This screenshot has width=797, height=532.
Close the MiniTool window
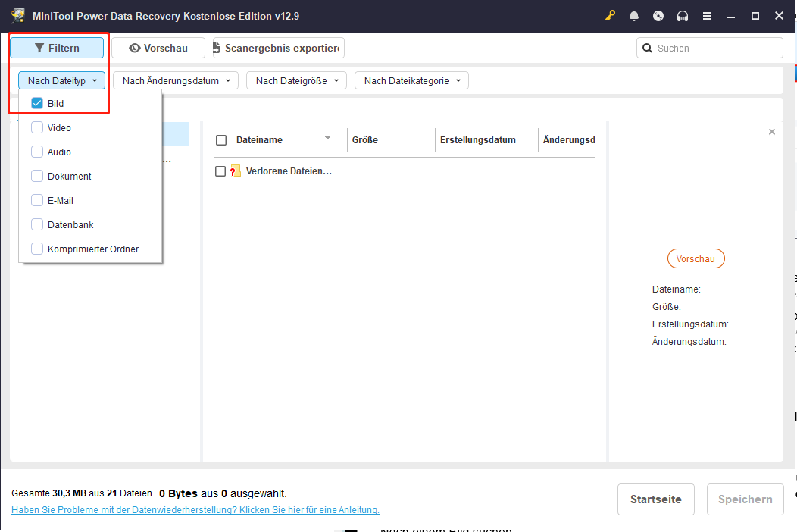780,16
